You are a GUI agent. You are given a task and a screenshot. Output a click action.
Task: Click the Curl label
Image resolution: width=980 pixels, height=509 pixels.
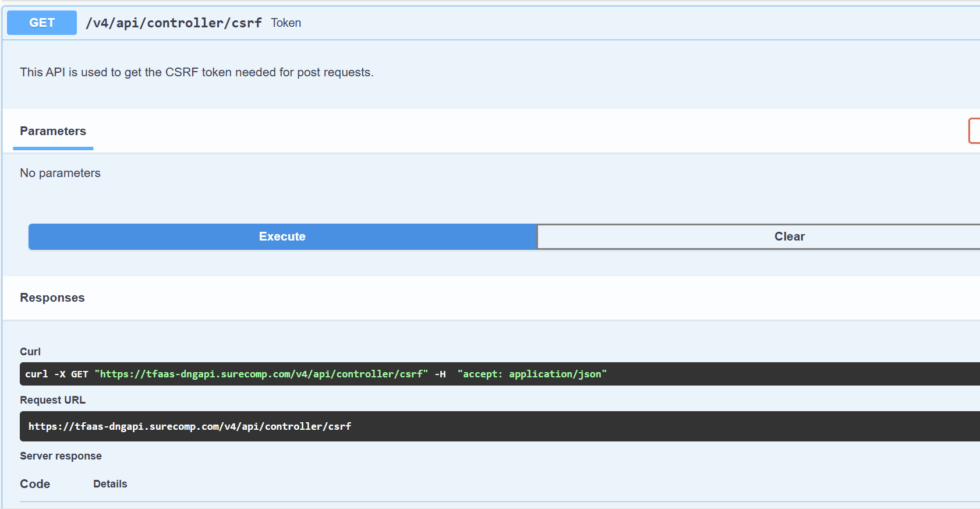click(30, 352)
